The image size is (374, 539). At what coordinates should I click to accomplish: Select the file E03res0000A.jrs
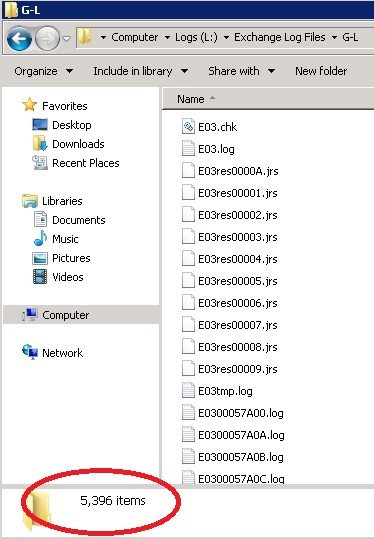[238, 171]
